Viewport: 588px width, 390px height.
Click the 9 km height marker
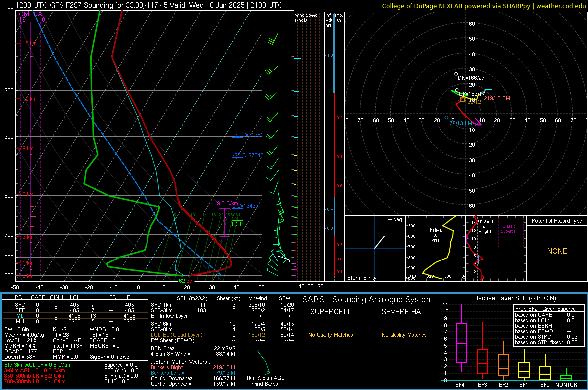(x=28, y=148)
